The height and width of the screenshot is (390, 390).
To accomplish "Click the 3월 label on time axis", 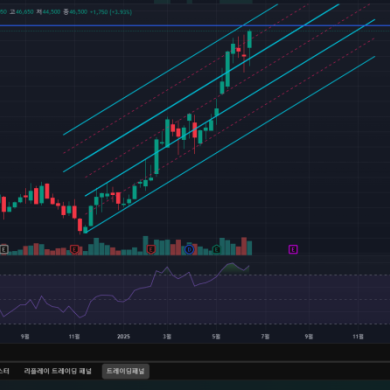I will pos(167,337).
